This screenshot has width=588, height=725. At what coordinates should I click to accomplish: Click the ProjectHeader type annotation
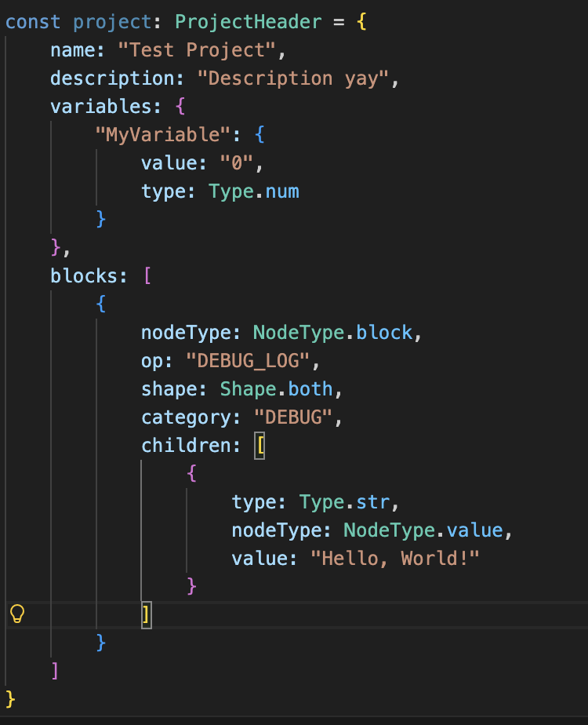(x=248, y=22)
